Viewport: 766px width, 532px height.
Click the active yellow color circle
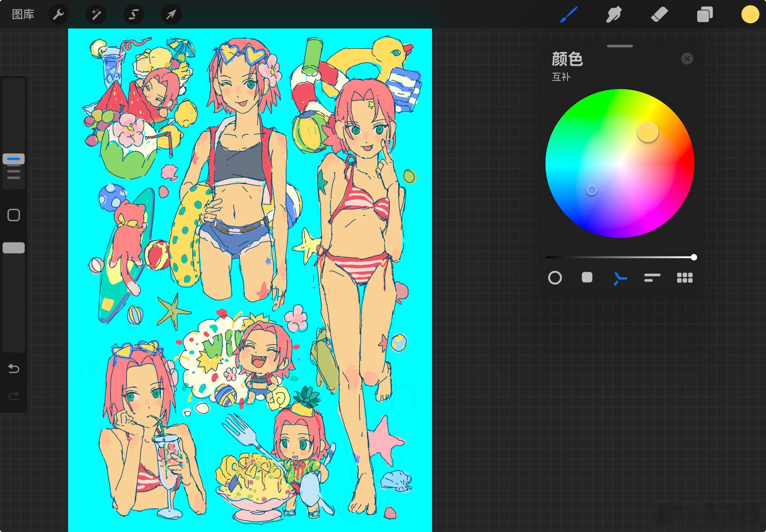(750, 14)
